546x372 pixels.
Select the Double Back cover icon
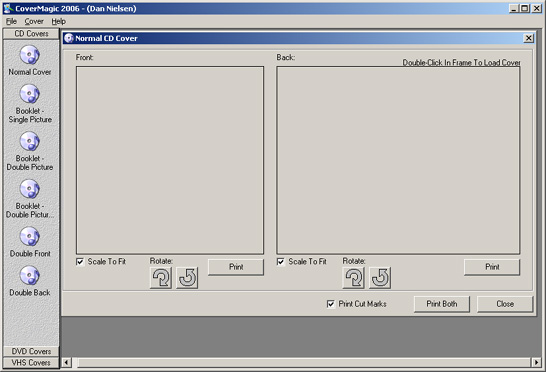click(x=30, y=276)
